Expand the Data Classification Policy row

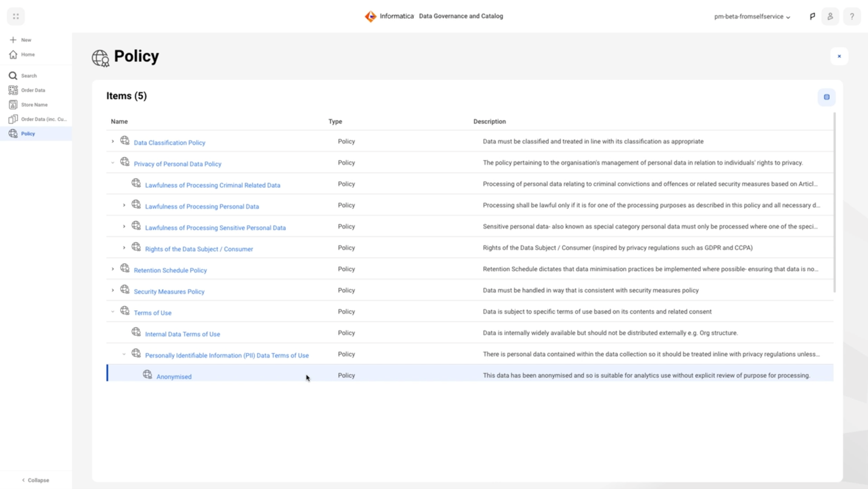(x=113, y=142)
